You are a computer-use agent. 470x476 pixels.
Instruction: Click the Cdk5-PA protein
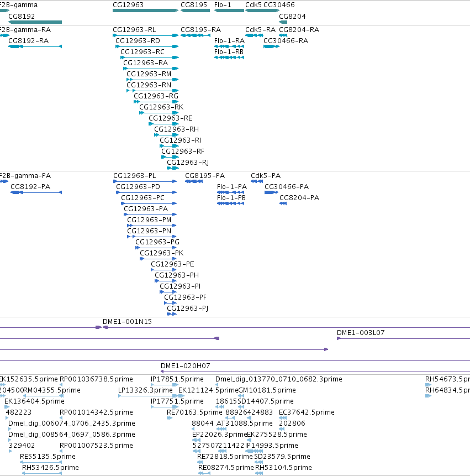pyautogui.click(x=257, y=181)
